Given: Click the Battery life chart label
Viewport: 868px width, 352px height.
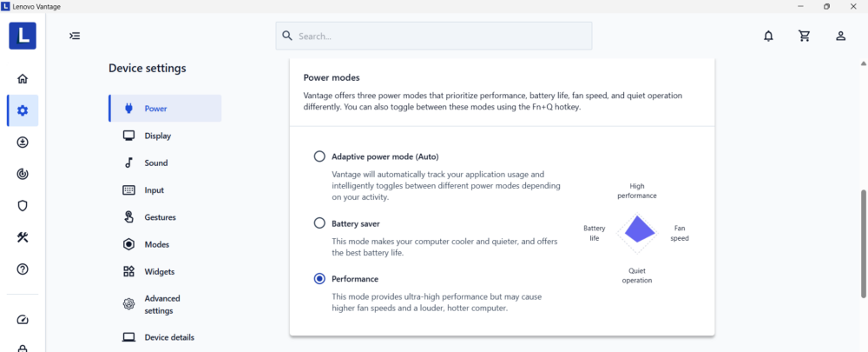Looking at the screenshot, I should pyautogui.click(x=594, y=234).
